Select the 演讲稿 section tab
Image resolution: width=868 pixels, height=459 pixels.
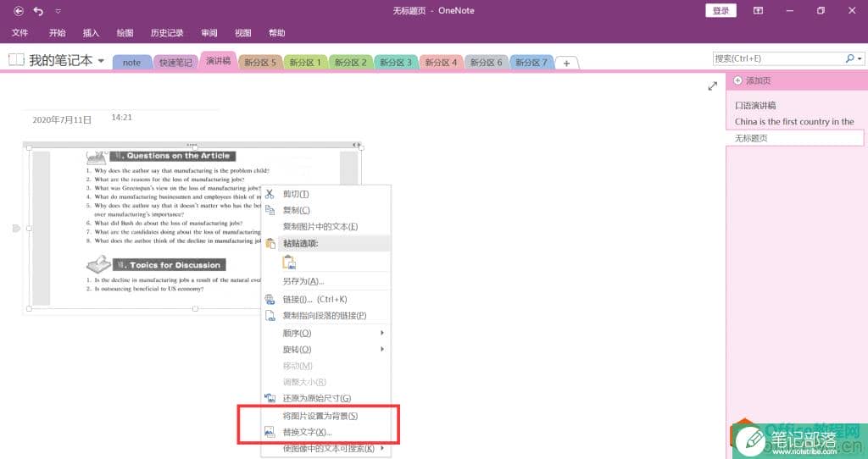tap(218, 61)
